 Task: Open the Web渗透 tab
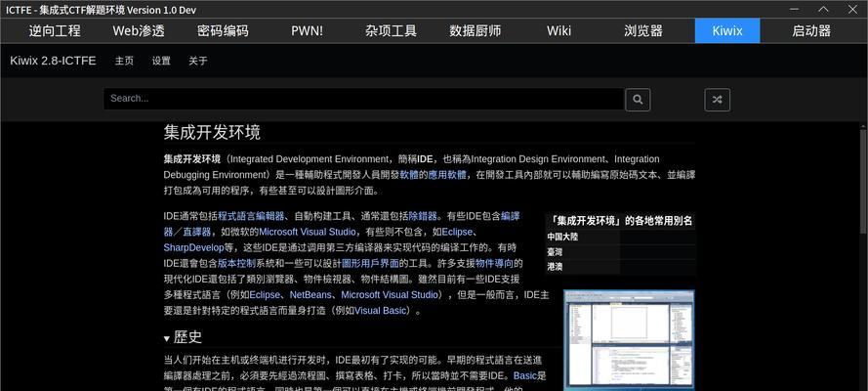[x=139, y=30]
